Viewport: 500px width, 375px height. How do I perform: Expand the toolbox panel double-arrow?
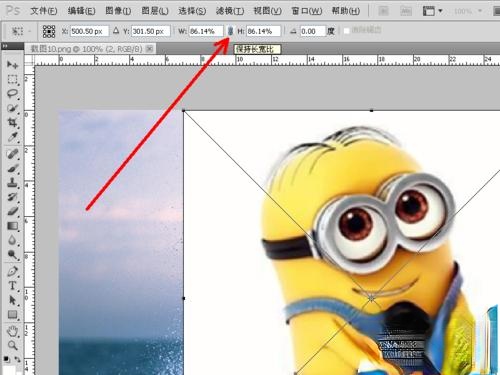click(x=5, y=46)
